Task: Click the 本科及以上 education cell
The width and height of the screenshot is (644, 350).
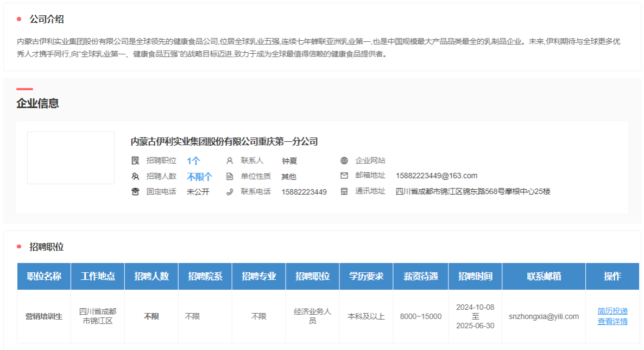Action: [367, 316]
